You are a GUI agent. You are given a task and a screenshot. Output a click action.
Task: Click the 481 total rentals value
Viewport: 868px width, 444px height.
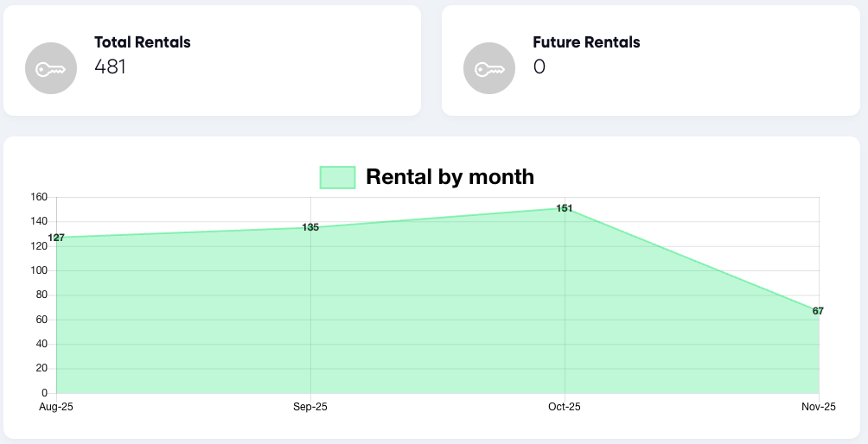tap(110, 67)
